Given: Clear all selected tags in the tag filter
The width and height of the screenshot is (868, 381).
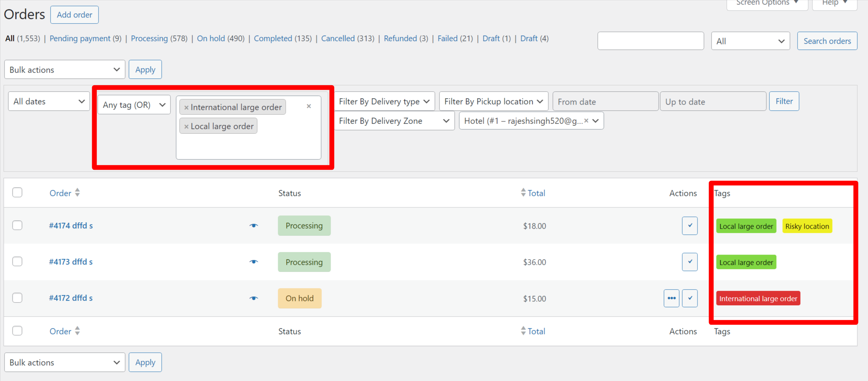Looking at the screenshot, I should [309, 106].
